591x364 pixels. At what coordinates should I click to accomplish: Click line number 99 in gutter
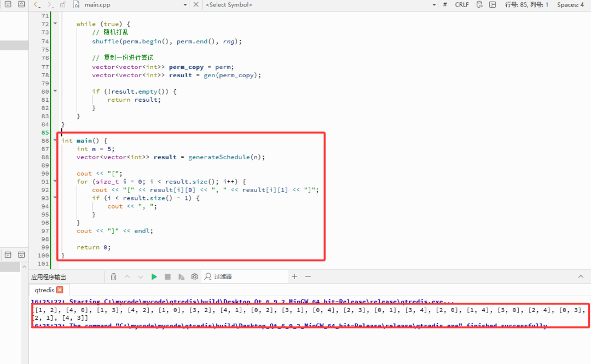point(45,247)
